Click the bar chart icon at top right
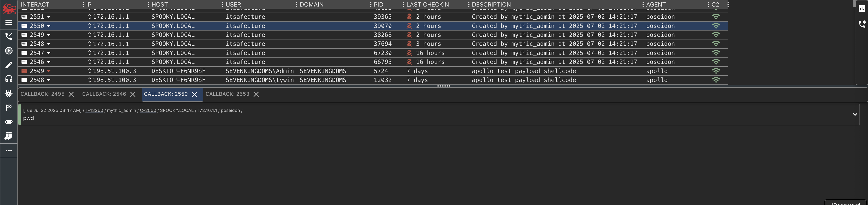 (862, 9)
